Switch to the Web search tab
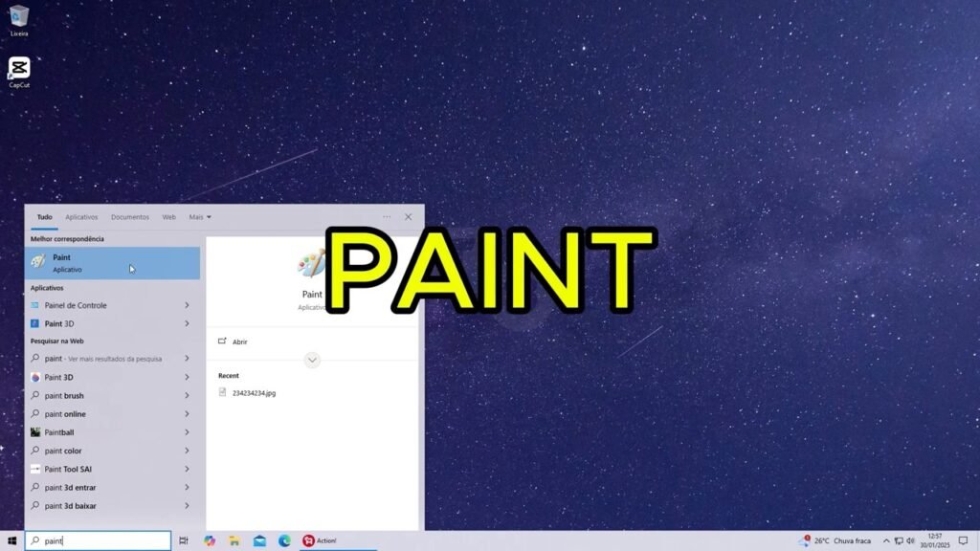 click(168, 217)
